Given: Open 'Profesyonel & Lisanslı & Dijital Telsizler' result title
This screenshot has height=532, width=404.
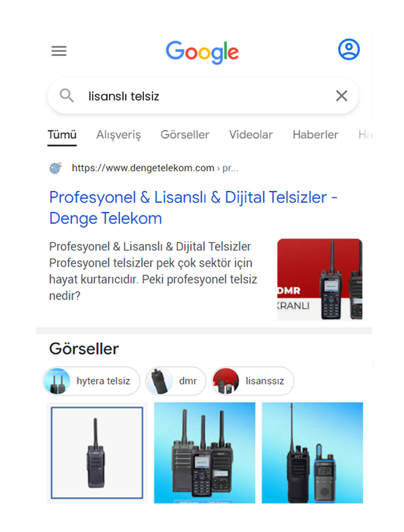Looking at the screenshot, I should click(193, 208).
